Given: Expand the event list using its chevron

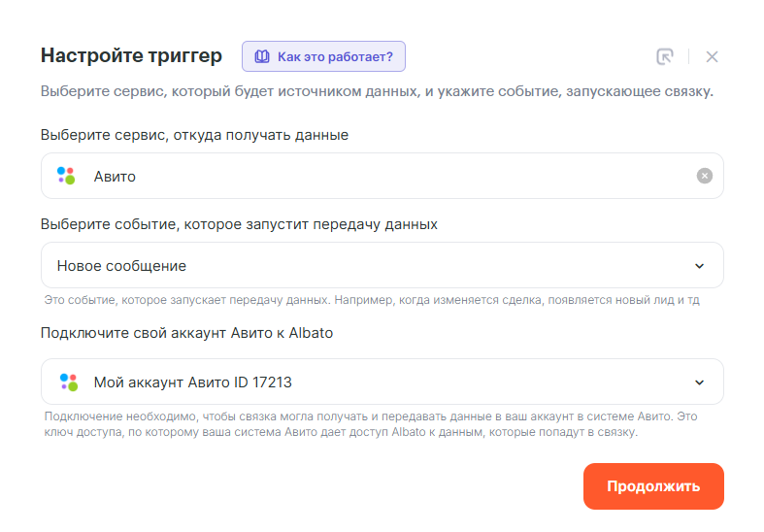Looking at the screenshot, I should click(x=699, y=266).
